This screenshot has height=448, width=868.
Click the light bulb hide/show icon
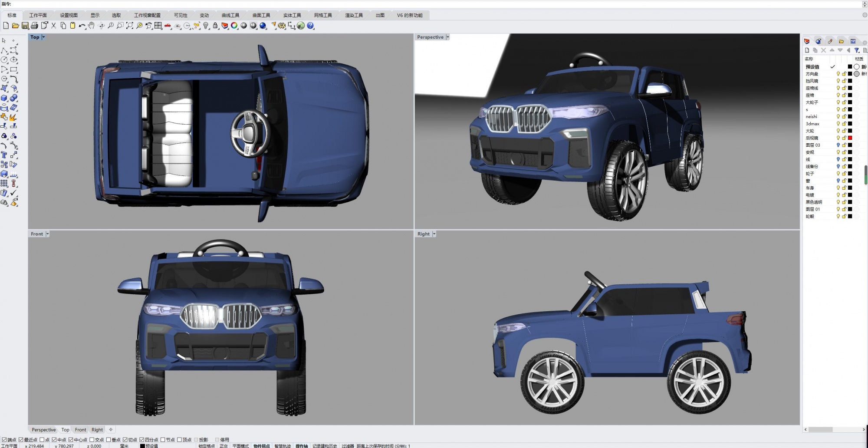tap(206, 26)
